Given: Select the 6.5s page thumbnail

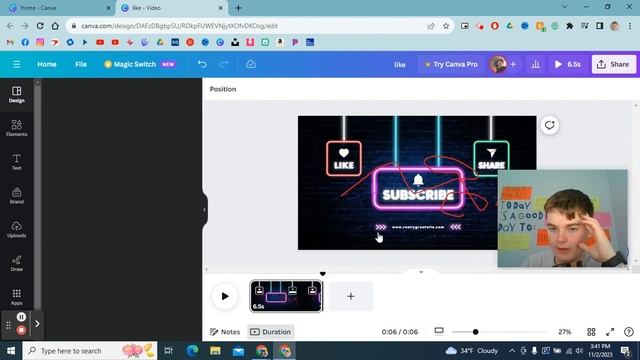Looking at the screenshot, I should tap(286, 296).
